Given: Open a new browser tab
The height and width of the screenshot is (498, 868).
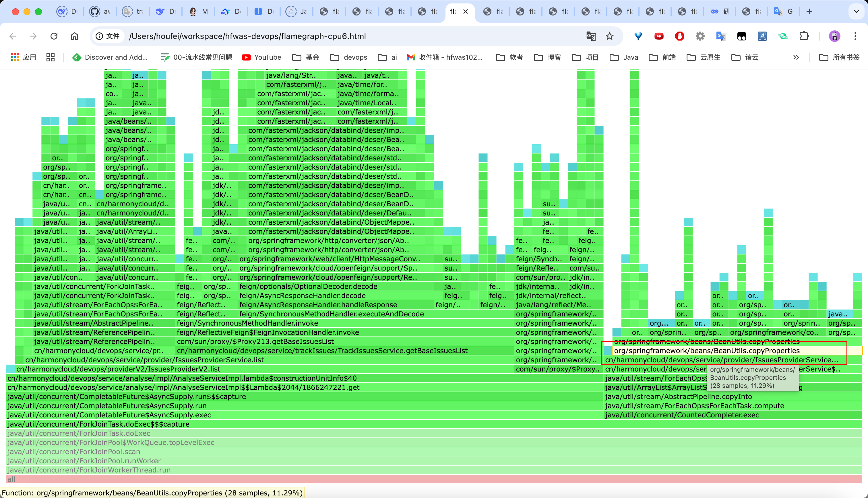Looking at the screenshot, I should click(809, 12).
